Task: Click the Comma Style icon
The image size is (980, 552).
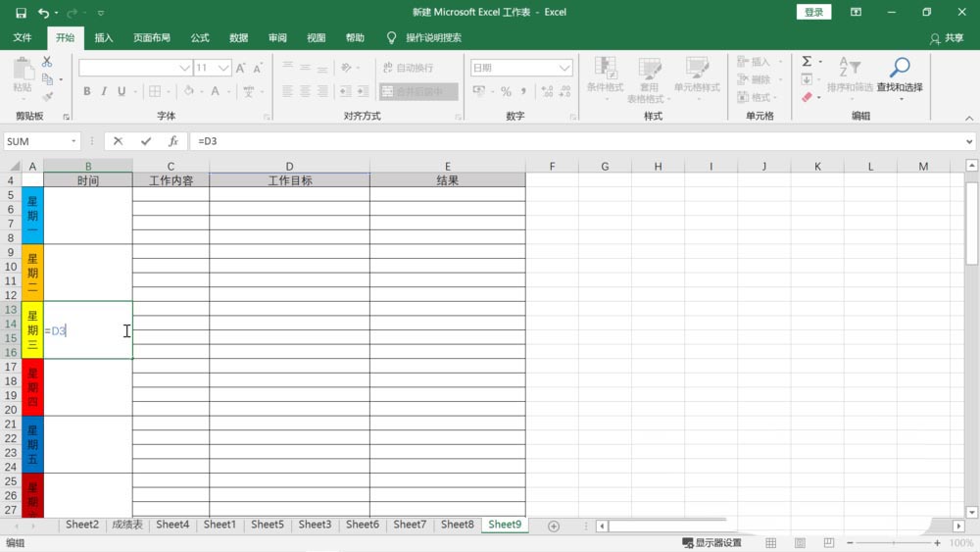Action: pyautogui.click(x=523, y=91)
